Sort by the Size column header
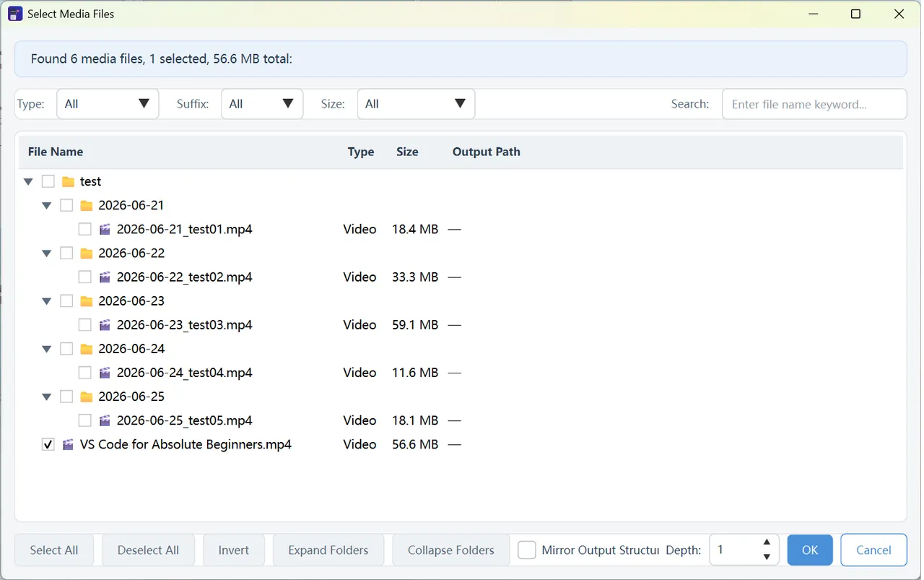 click(x=407, y=152)
